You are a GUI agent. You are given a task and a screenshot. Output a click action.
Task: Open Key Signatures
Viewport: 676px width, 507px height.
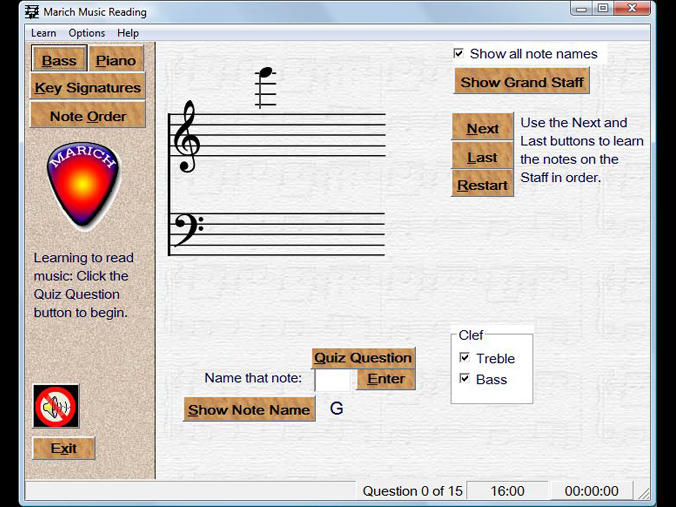(88, 87)
